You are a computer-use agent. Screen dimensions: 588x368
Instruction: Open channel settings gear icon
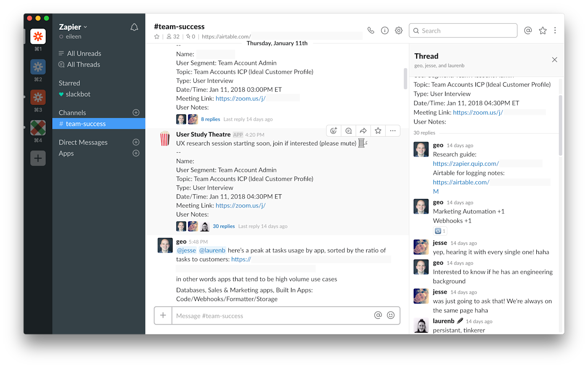pyautogui.click(x=399, y=30)
